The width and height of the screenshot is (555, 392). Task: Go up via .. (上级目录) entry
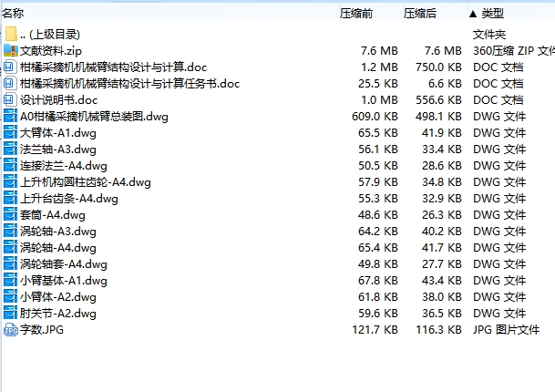[50, 35]
